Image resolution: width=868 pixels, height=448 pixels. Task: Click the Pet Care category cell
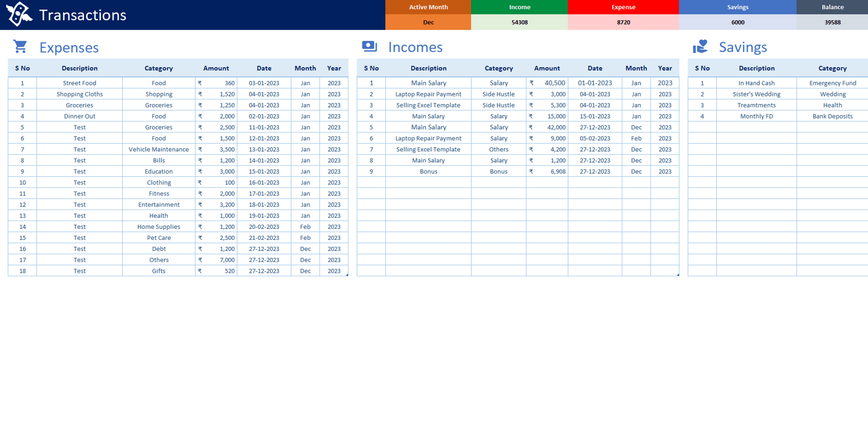[159, 238]
